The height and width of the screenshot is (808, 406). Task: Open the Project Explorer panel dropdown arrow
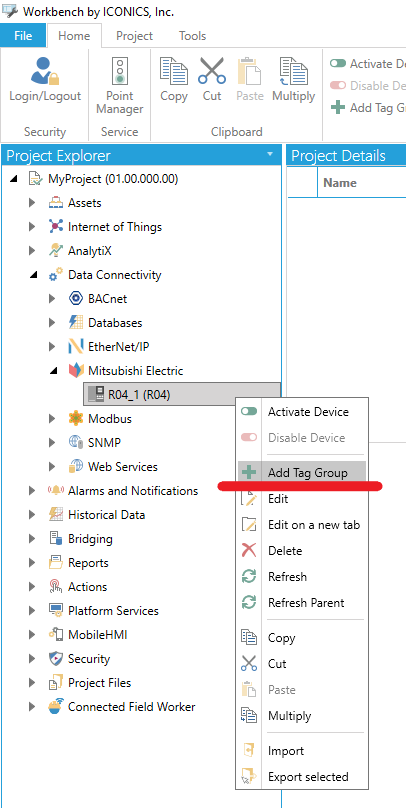269,155
